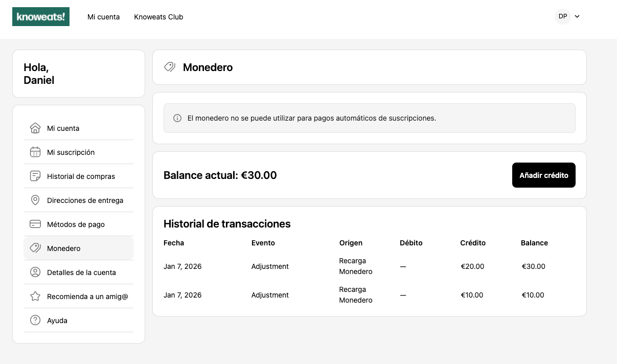Image resolution: width=617 pixels, height=364 pixels.
Task: Open Mi cuenta in the top navigation
Action: (103, 17)
